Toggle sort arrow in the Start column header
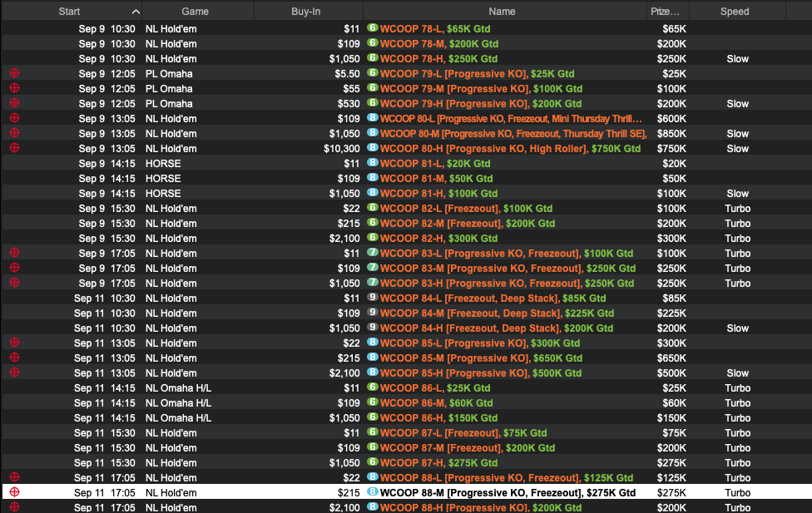 [136, 12]
